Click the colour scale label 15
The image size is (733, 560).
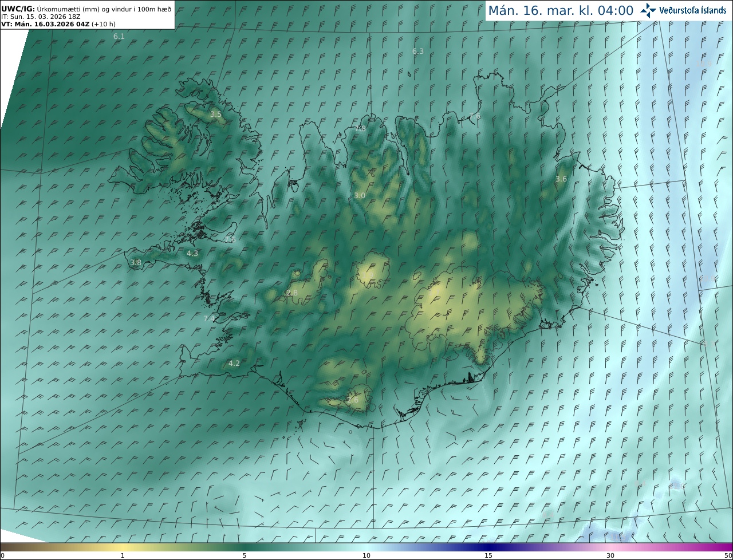pyautogui.click(x=488, y=555)
